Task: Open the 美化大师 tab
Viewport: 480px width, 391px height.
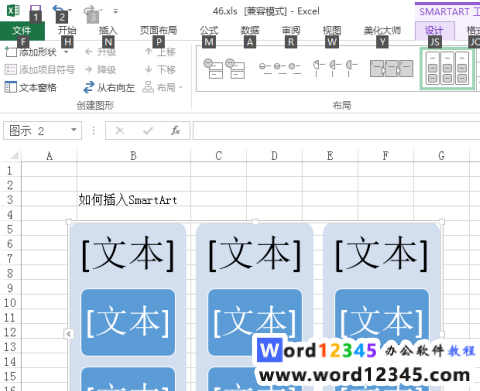Action: pos(382,31)
